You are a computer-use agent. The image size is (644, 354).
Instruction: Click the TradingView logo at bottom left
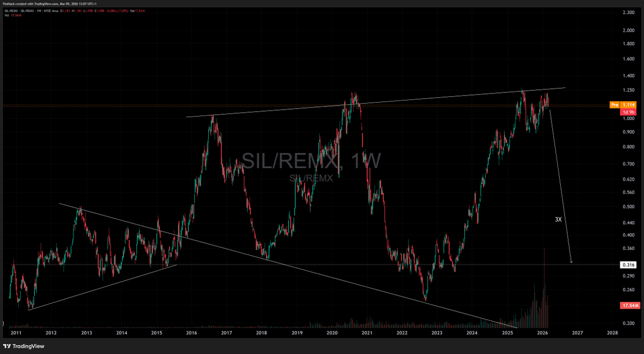click(x=23, y=345)
